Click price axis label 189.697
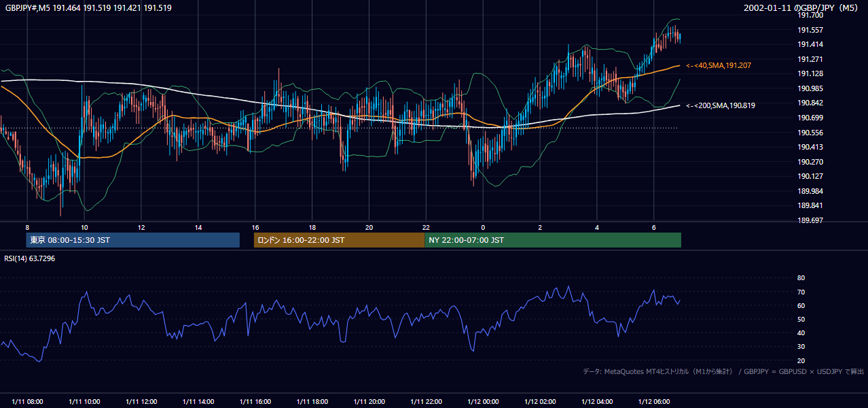Viewport: 868px width, 408px height. 810,220
